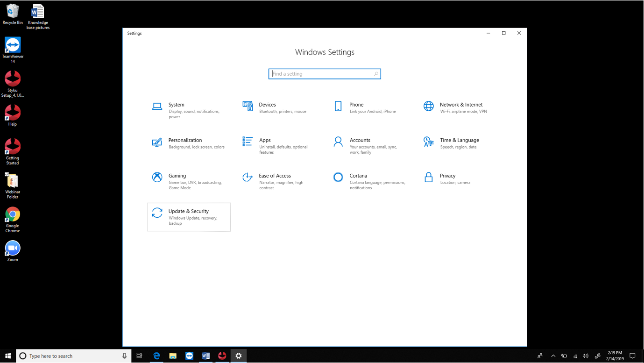Select the Update & Security tile
This screenshot has height=363, width=644.
pos(189,217)
